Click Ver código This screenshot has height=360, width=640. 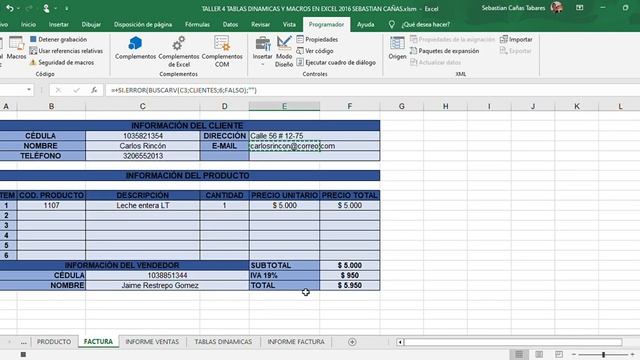(315, 51)
